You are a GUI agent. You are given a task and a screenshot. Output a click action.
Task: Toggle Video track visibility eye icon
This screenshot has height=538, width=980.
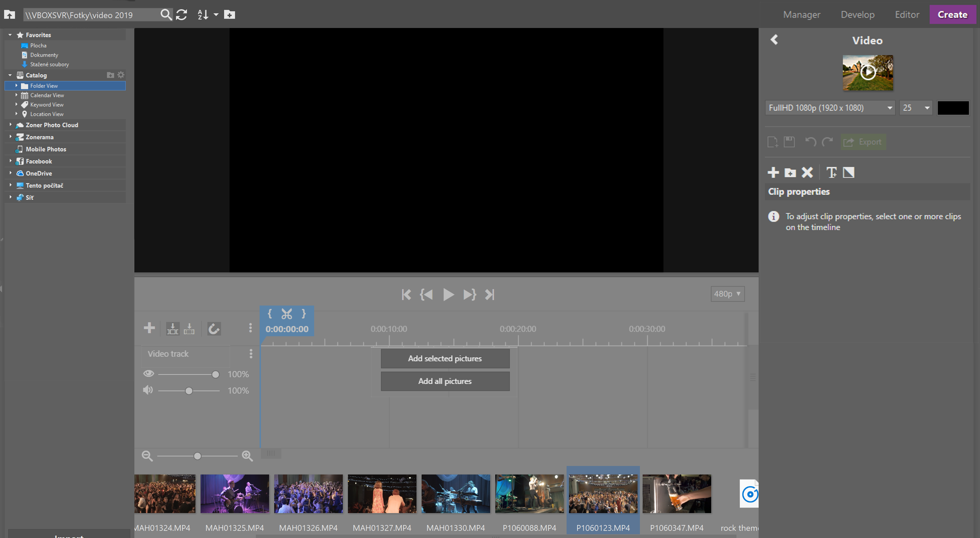[149, 373]
